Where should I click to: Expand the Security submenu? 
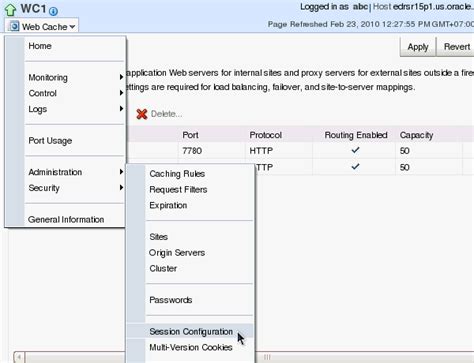point(76,188)
